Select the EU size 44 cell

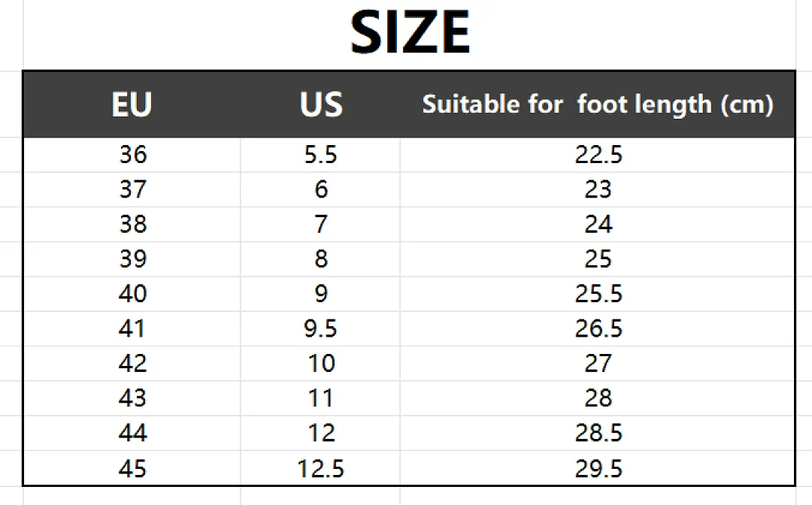tap(132, 432)
